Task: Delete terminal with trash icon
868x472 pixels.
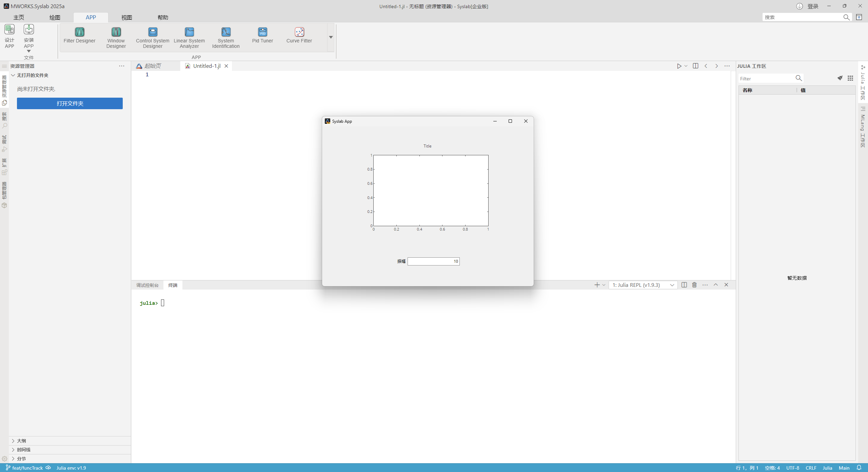Action: tap(694, 285)
